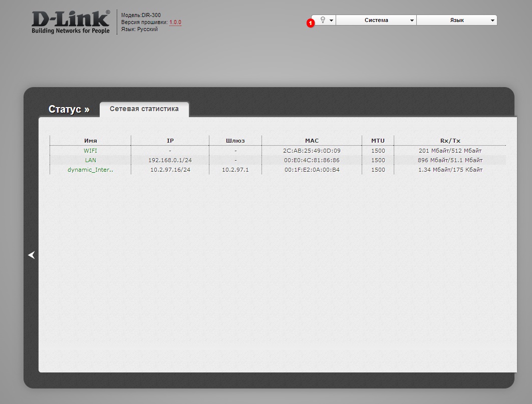Click the Шлюз column header
532x404 pixels.
tap(235, 141)
